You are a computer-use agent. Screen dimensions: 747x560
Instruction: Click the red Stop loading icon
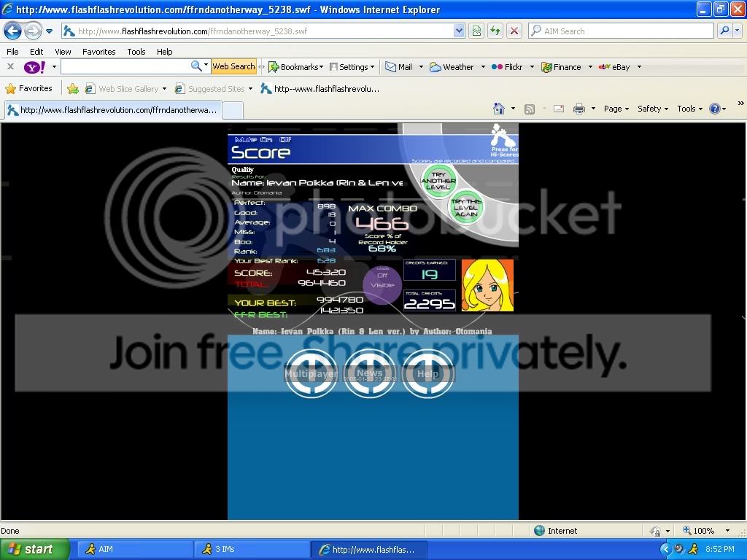pyautogui.click(x=514, y=31)
